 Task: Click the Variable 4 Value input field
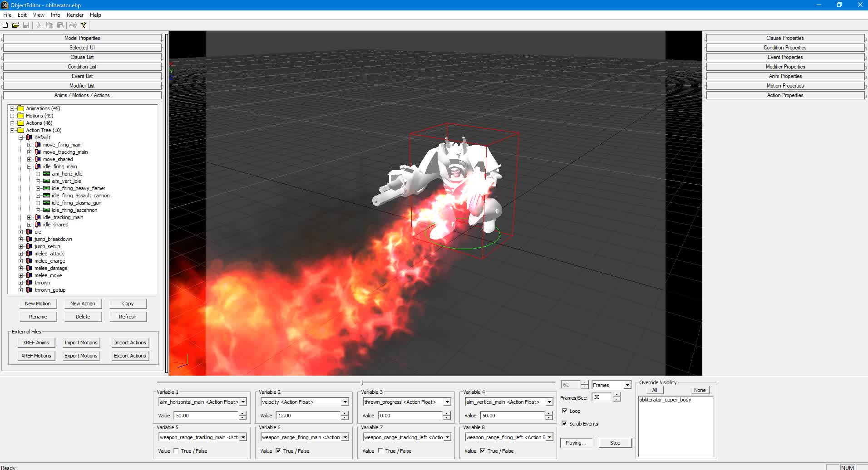[x=513, y=416]
